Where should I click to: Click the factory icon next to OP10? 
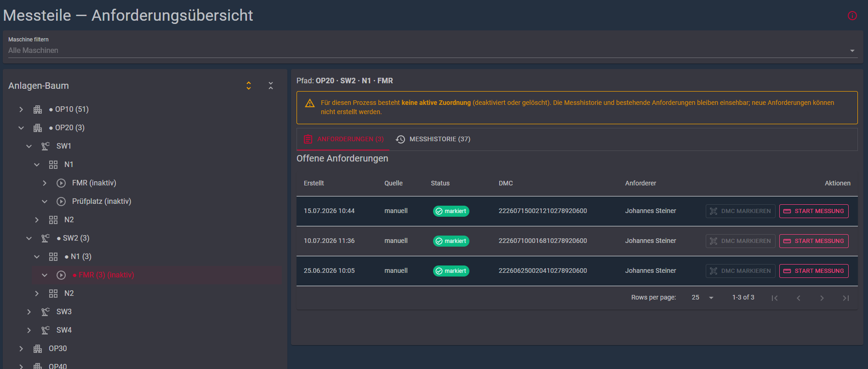point(38,110)
